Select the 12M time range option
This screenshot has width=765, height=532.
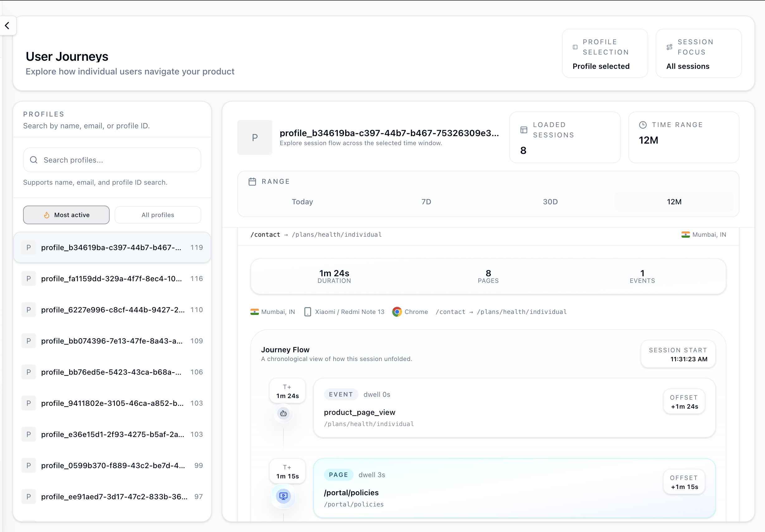point(674,202)
